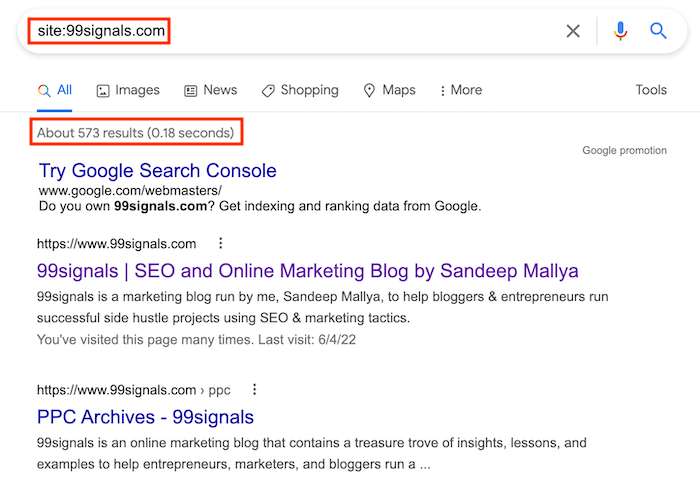Open 99signals SEO and Online Marketing Blog result

(307, 271)
